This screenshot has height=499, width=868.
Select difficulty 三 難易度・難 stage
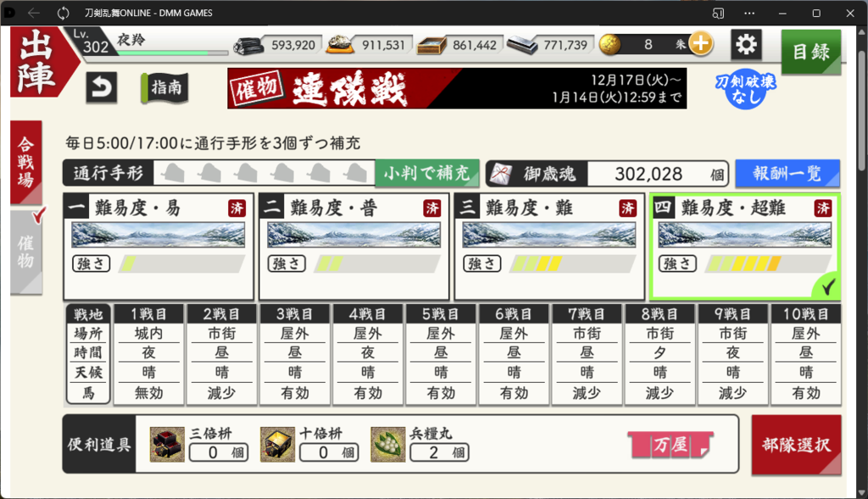549,247
